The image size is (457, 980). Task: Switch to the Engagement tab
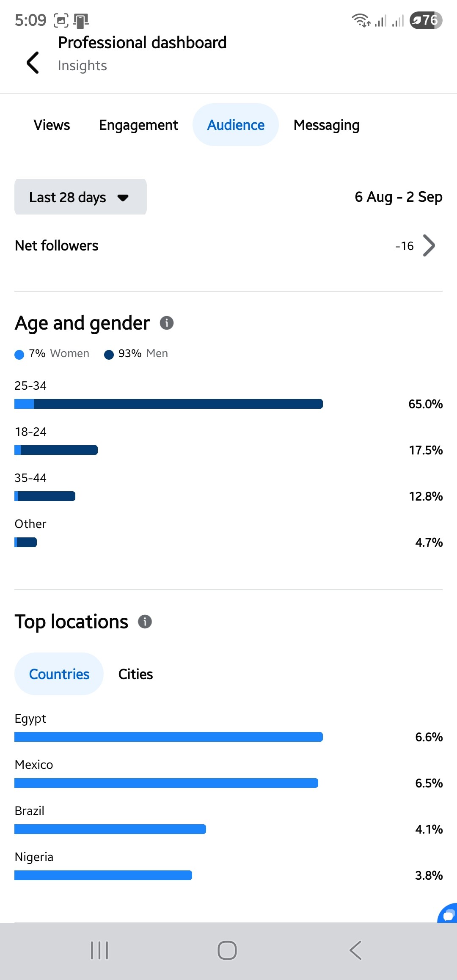click(x=138, y=125)
